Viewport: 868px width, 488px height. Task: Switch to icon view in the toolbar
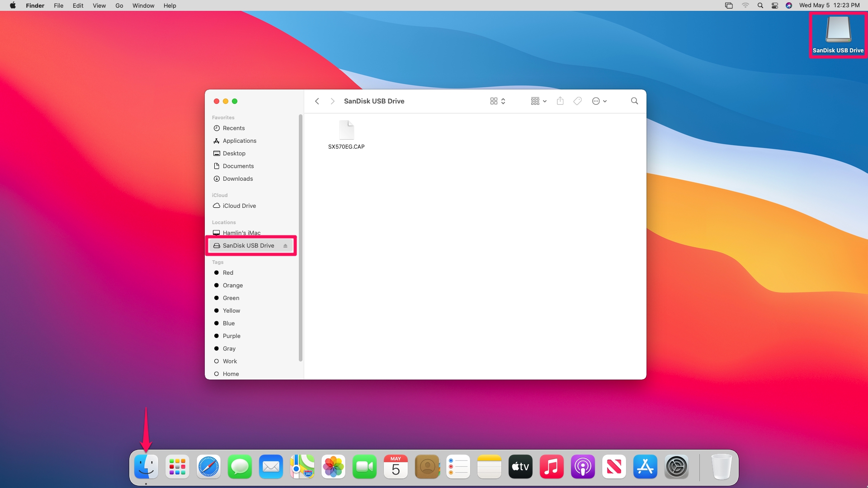pos(494,101)
